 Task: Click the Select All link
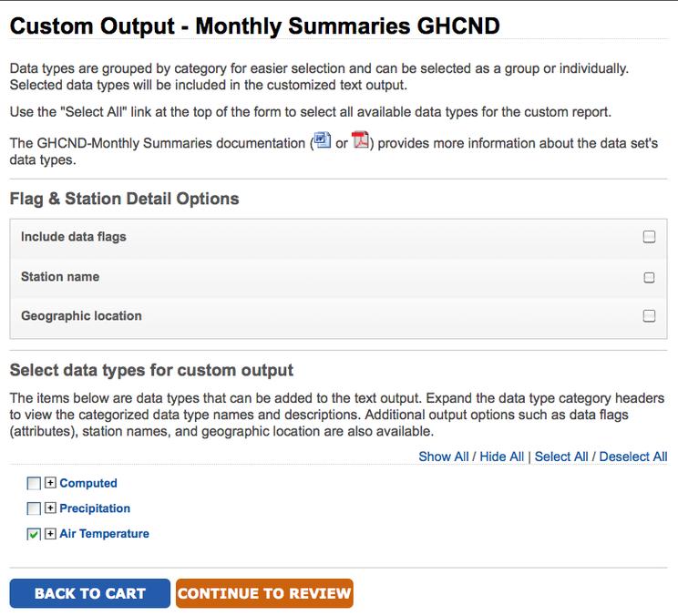(561, 457)
